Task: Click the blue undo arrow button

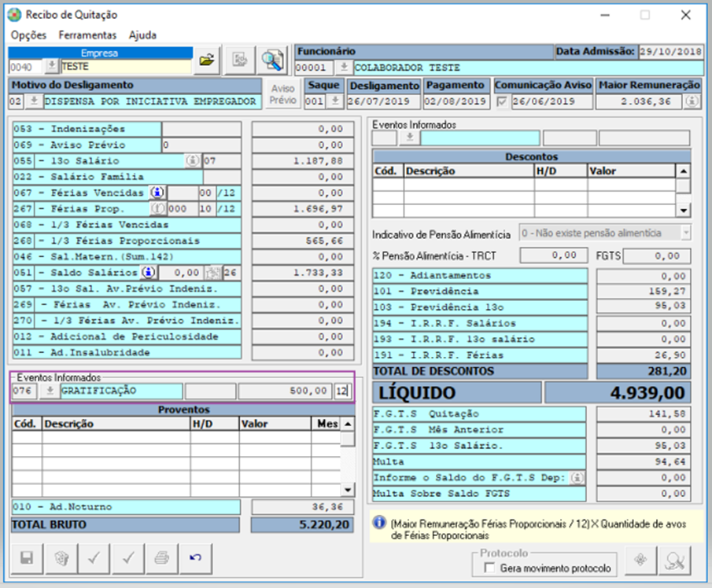Action: point(196,558)
